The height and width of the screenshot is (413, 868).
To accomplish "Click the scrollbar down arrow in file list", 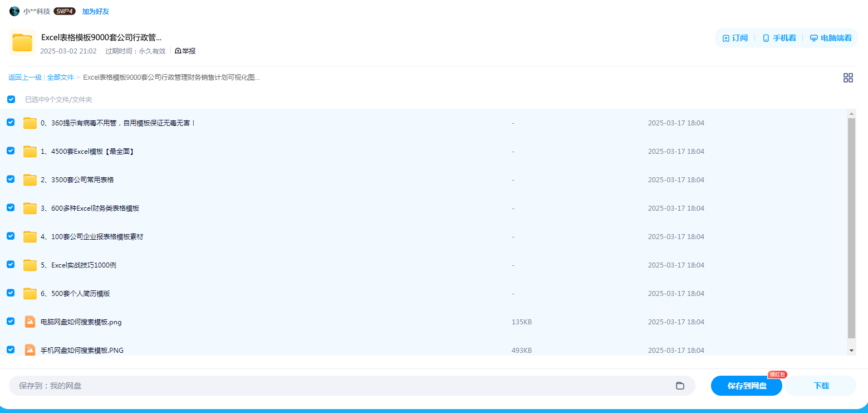I will [x=851, y=350].
